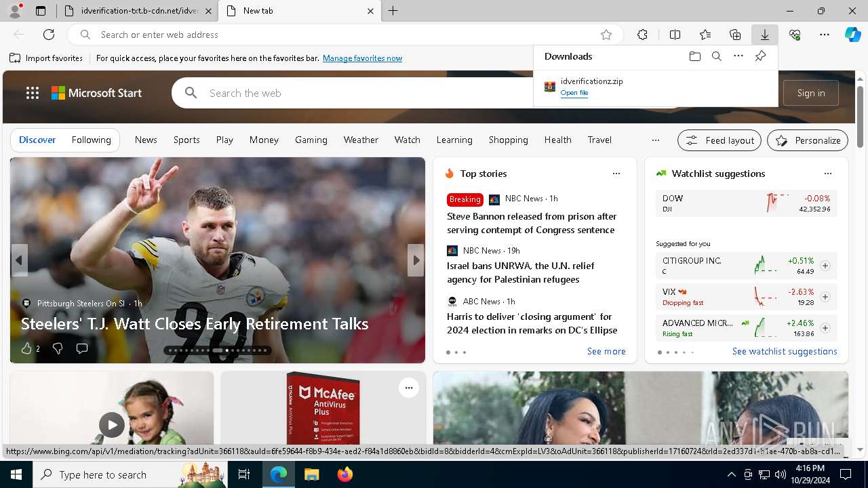Open Israel bans UNRWA story
Image resolution: width=868 pixels, height=488 pixels.
coord(520,272)
